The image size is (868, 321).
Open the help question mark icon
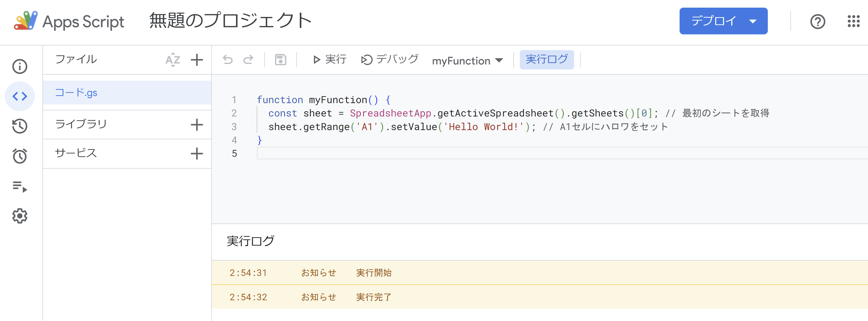pos(818,21)
